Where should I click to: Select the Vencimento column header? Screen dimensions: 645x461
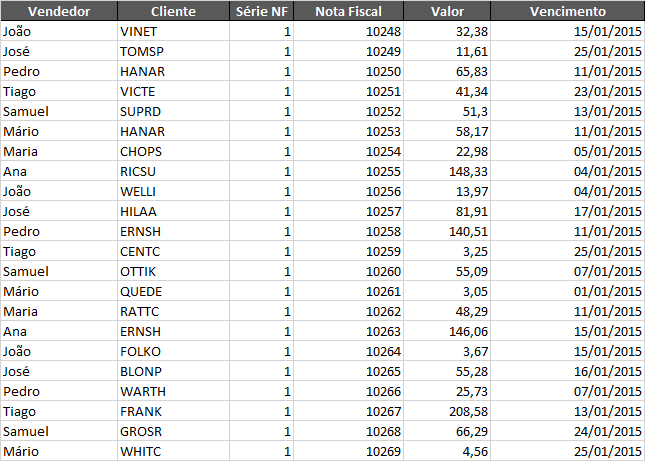click(x=567, y=12)
